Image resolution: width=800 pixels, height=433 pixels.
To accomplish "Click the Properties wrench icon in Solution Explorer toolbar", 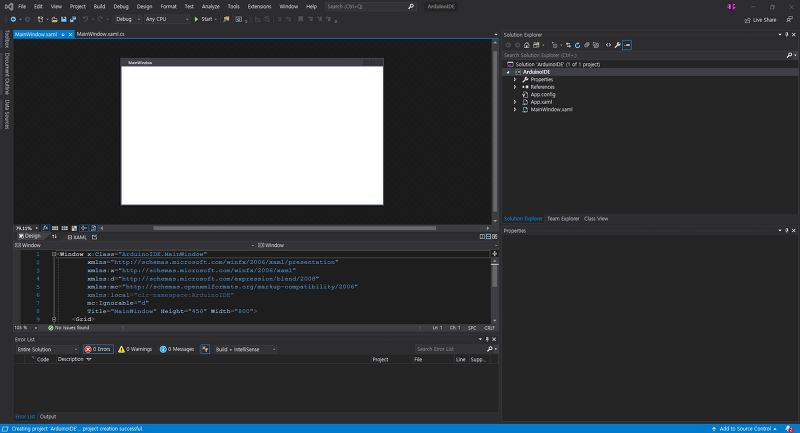I will [x=617, y=45].
